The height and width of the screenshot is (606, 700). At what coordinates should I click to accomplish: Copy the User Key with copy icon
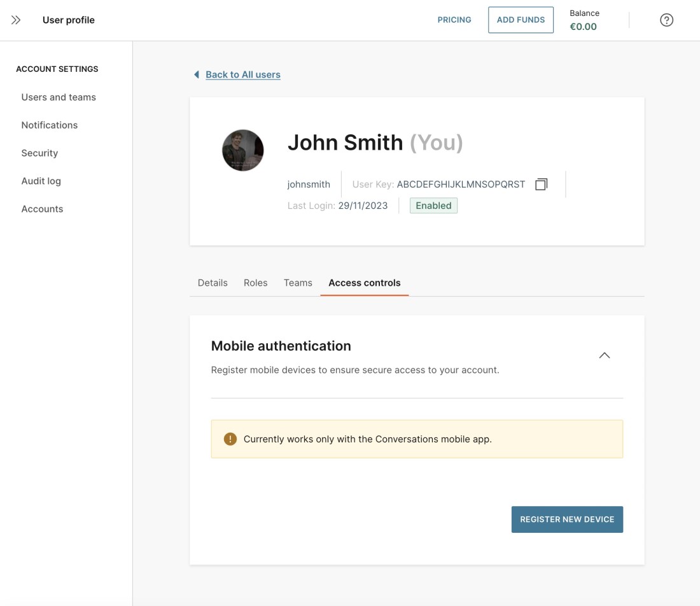pos(541,184)
